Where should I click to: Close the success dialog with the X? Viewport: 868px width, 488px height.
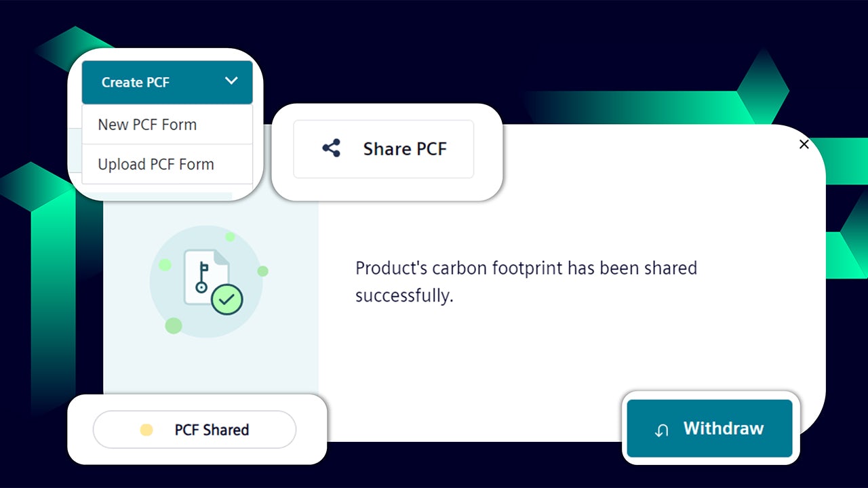pyautogui.click(x=804, y=144)
